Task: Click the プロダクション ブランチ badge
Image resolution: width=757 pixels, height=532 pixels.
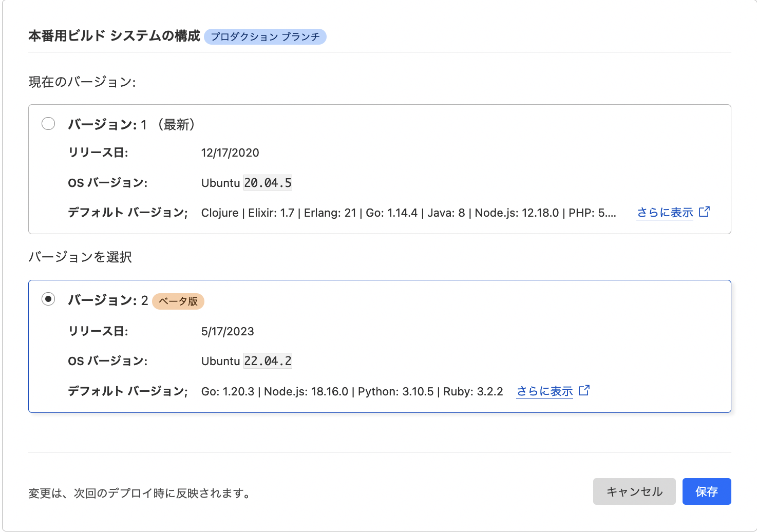Action: pyautogui.click(x=265, y=36)
